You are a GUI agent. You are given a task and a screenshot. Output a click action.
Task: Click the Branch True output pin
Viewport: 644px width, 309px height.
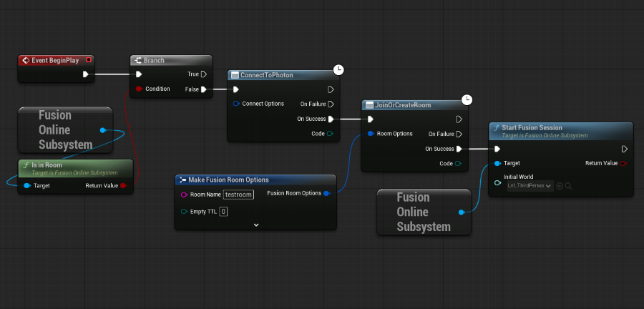[204, 74]
